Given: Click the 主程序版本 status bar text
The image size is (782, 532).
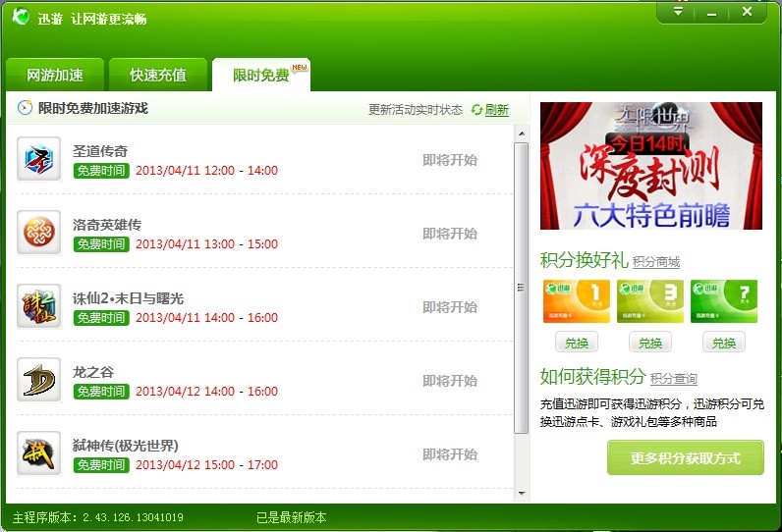Looking at the screenshot, I should pos(98,517).
